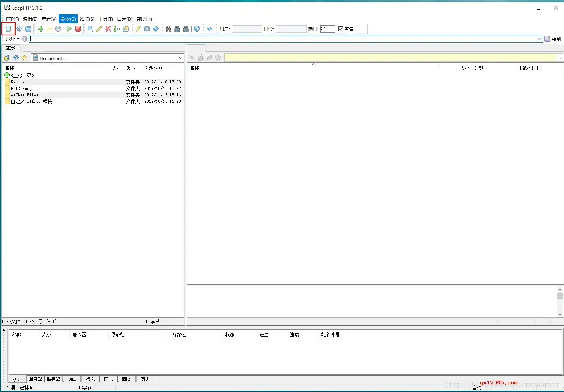Toggle the 匿名 anonymous checkbox
Screen dimensions: 564x392
pyautogui.click(x=341, y=29)
